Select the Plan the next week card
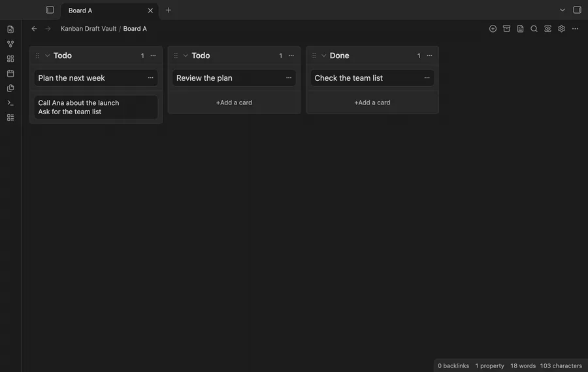588x372 pixels. 96,78
